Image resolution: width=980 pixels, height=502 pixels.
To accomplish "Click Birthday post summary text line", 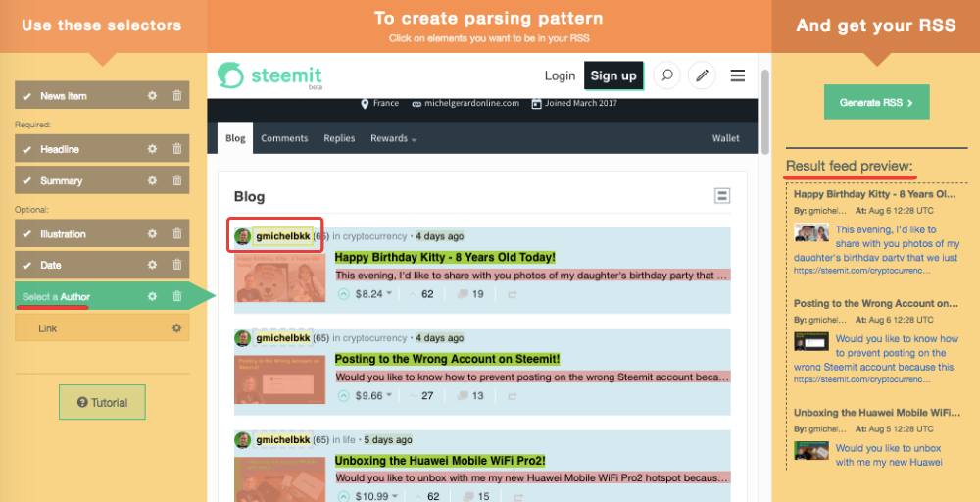I will tap(532, 276).
